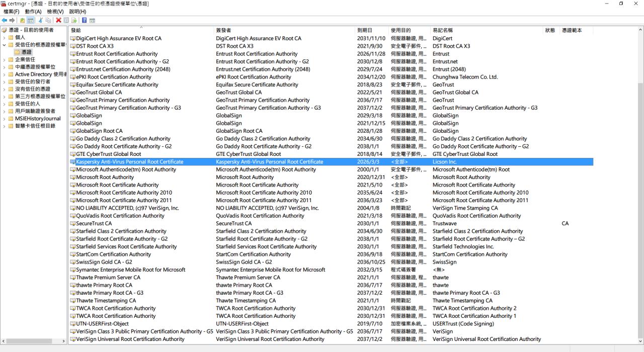Sort by the 發給 column header
The width and height of the screenshot is (644, 352).
(141, 30)
